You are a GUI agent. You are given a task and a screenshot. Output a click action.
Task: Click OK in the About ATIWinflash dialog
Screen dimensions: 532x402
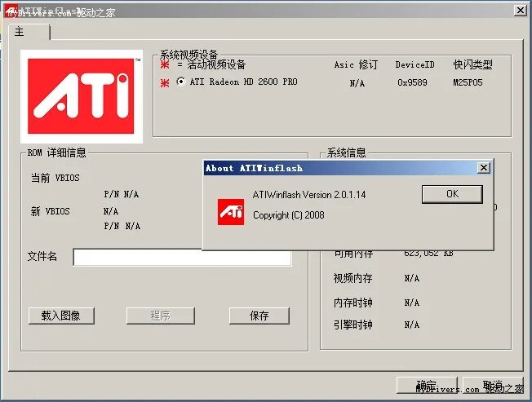point(452,194)
